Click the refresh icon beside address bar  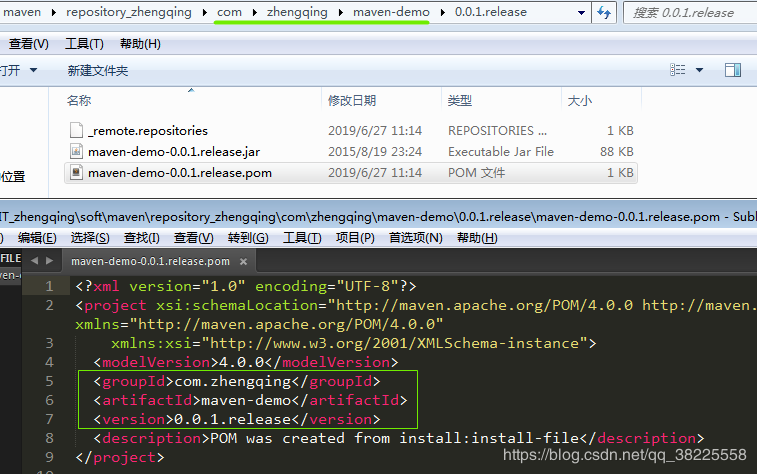coord(604,12)
